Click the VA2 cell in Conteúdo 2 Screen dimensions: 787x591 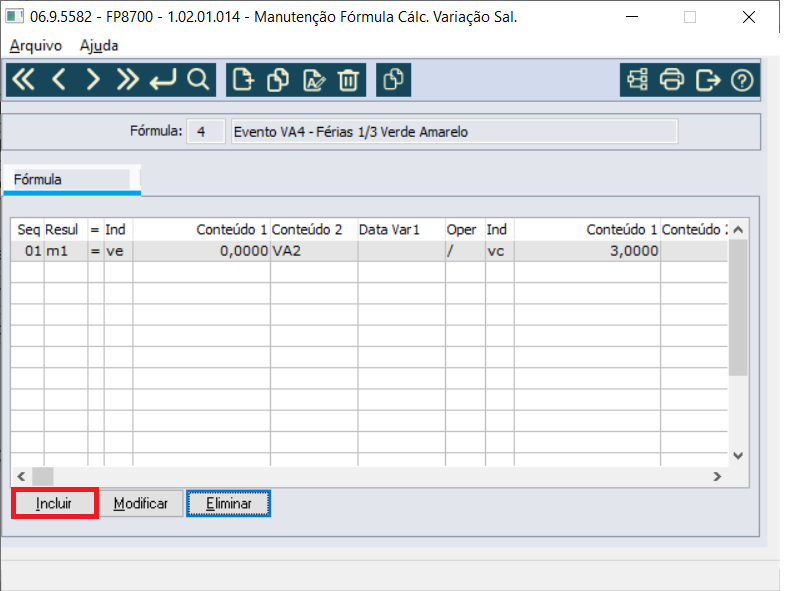[314, 251]
